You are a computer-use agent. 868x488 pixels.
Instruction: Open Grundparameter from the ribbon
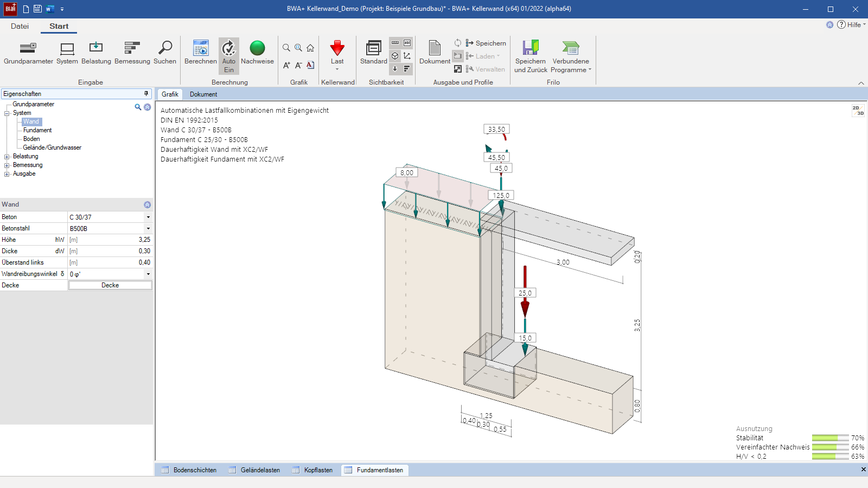[28, 53]
